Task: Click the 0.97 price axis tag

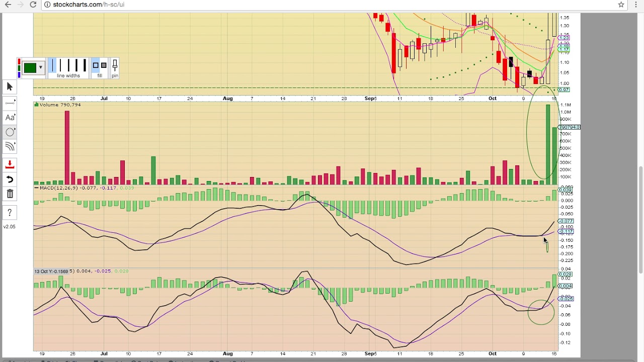Action: coord(564,89)
